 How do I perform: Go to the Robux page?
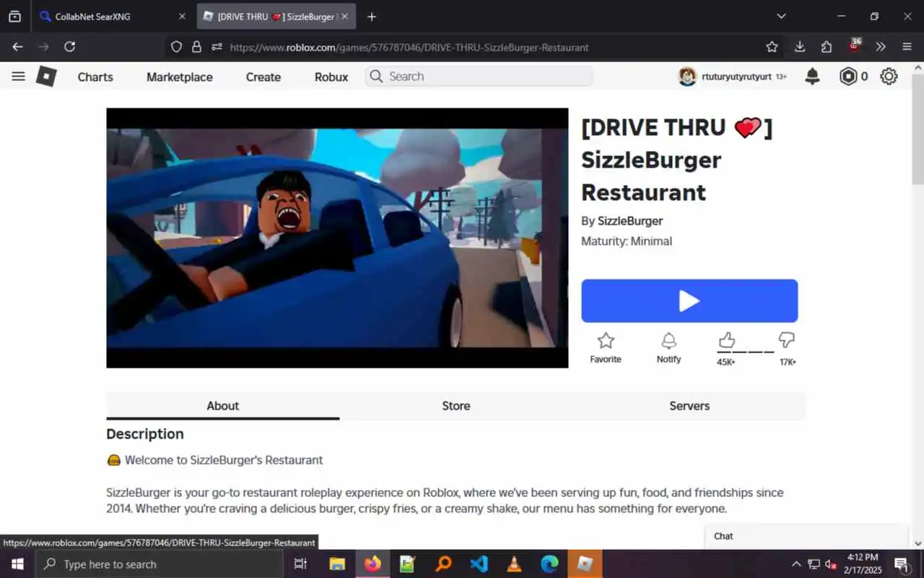[331, 77]
